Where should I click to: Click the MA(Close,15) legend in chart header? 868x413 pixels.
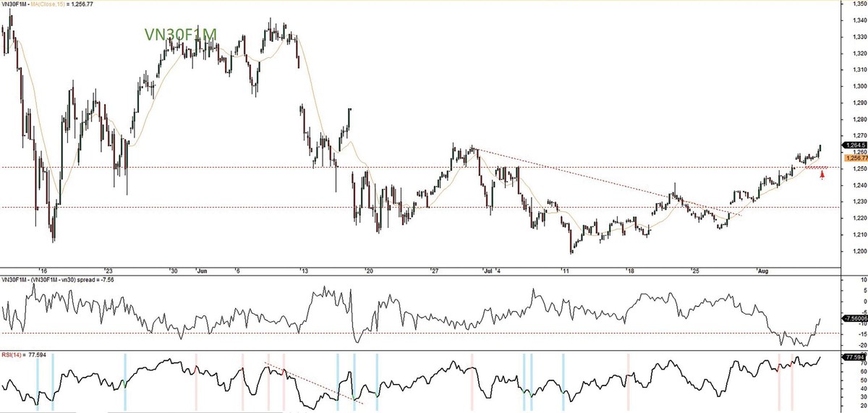[55, 4]
